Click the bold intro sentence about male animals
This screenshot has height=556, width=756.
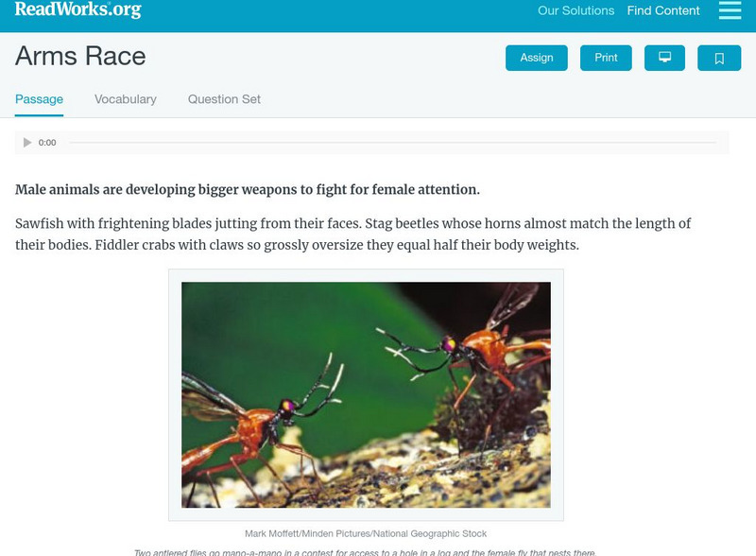pyautogui.click(x=248, y=189)
